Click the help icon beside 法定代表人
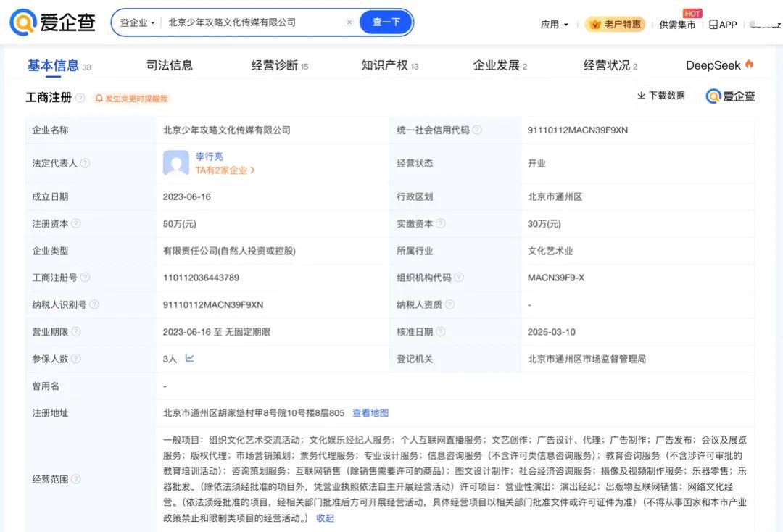This screenshot has width=783, height=532. pyautogui.click(x=86, y=163)
